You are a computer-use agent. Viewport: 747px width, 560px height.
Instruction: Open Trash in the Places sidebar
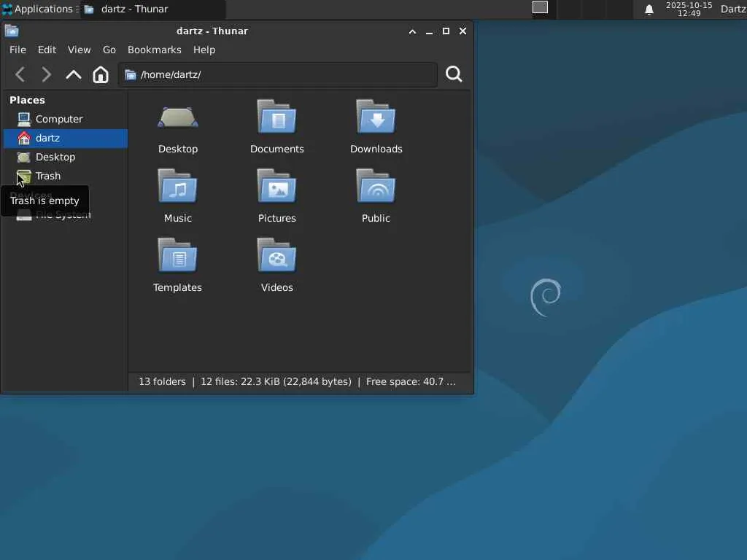coord(65,176)
